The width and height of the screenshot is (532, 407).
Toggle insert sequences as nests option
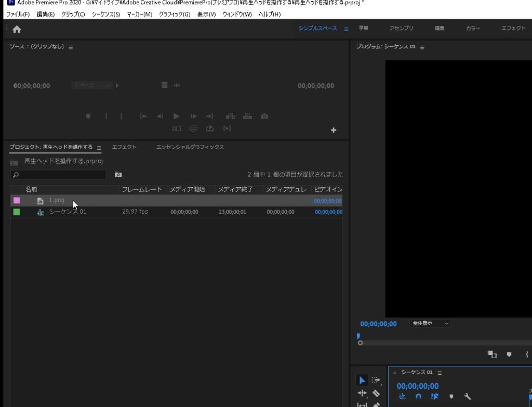coord(402,397)
